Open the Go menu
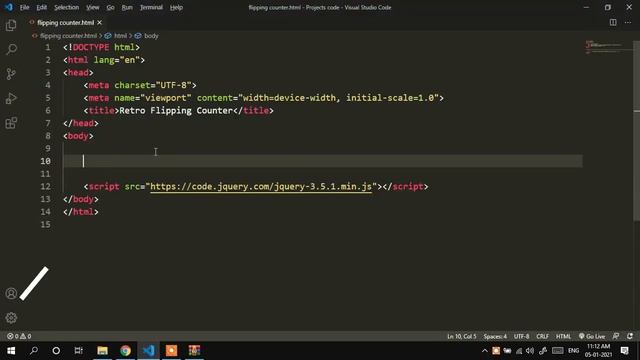Viewport: 640px width, 360px height. [111, 7]
